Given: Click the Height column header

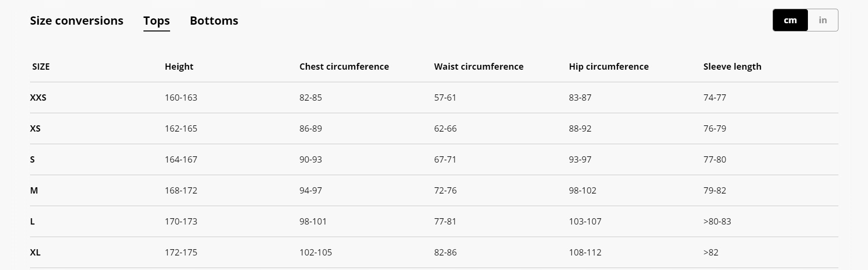Looking at the screenshot, I should (x=179, y=67).
